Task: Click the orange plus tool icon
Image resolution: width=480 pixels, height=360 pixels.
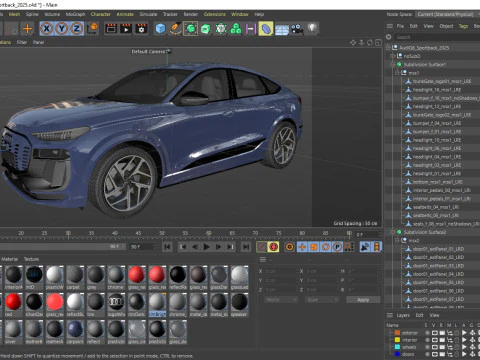Action: pyautogui.click(x=27, y=29)
